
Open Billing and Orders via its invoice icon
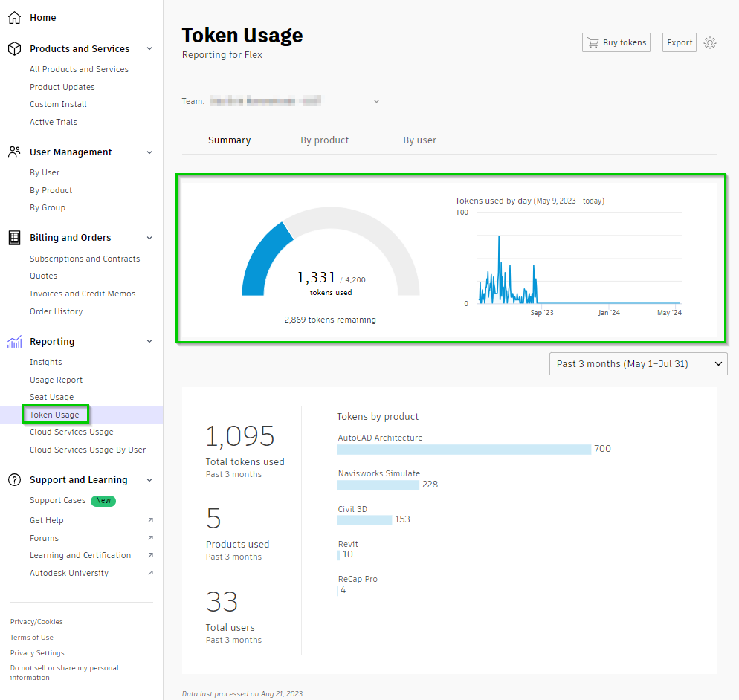(13, 237)
